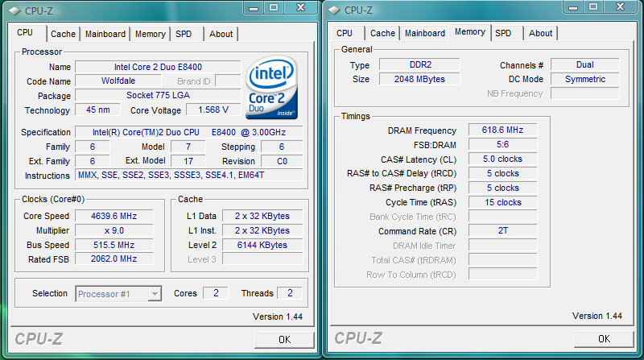The width and height of the screenshot is (644, 360).
Task: Select the Memory tab in right CPU-Z window
Action: coord(470,32)
